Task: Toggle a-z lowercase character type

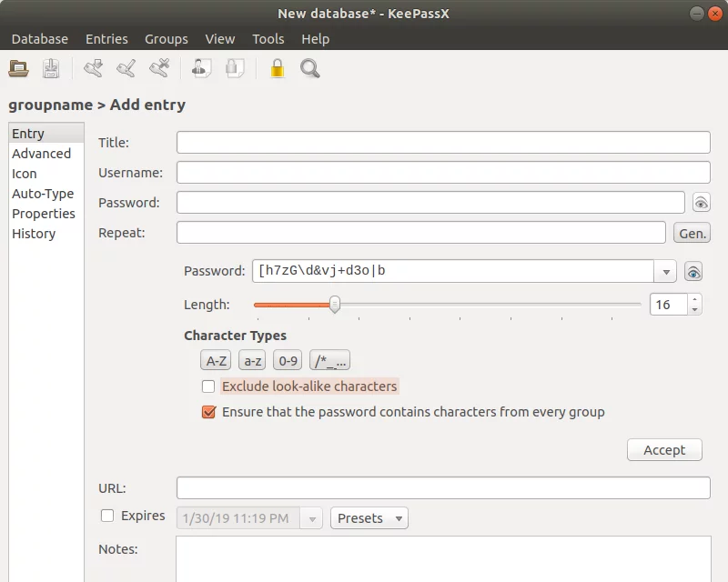Action: [x=252, y=361]
